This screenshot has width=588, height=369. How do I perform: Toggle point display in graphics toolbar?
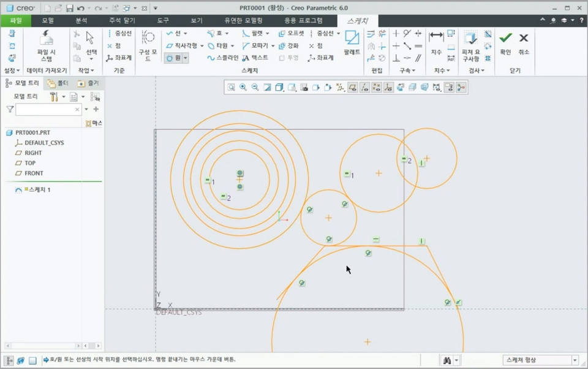(x=377, y=87)
